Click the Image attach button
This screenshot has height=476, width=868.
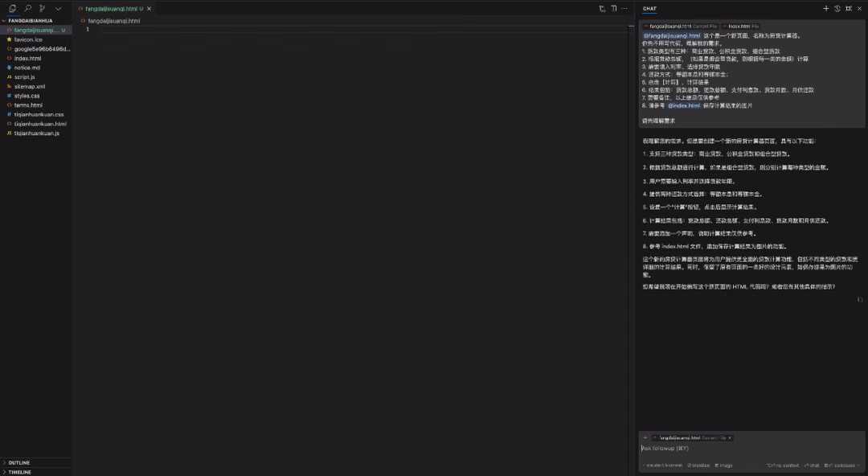(723, 466)
